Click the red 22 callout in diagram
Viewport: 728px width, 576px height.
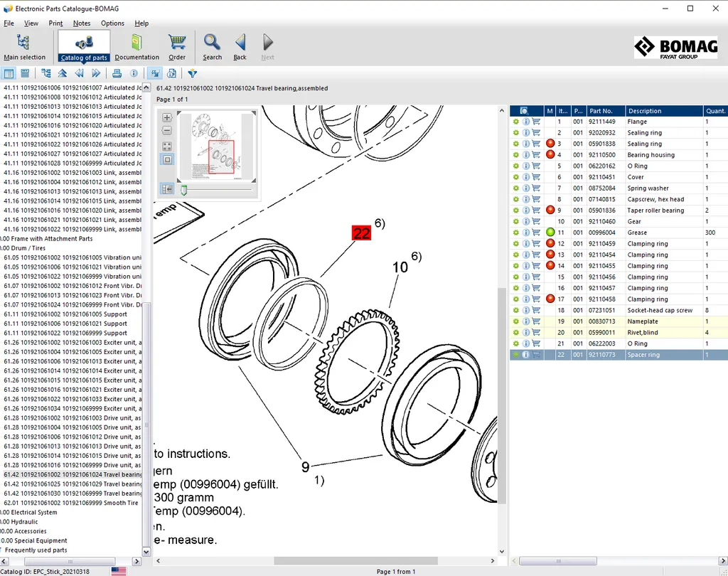pyautogui.click(x=361, y=233)
